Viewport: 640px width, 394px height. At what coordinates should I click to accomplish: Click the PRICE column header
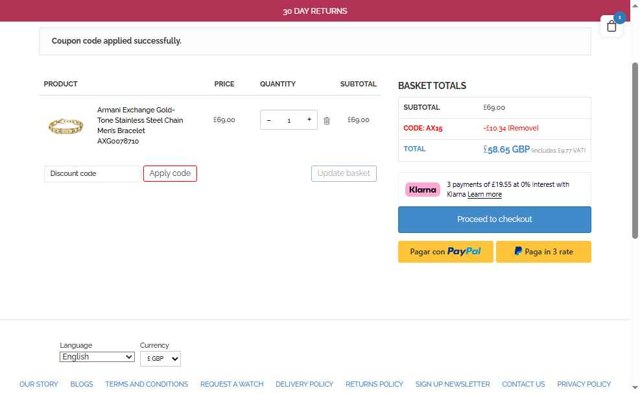tap(224, 84)
